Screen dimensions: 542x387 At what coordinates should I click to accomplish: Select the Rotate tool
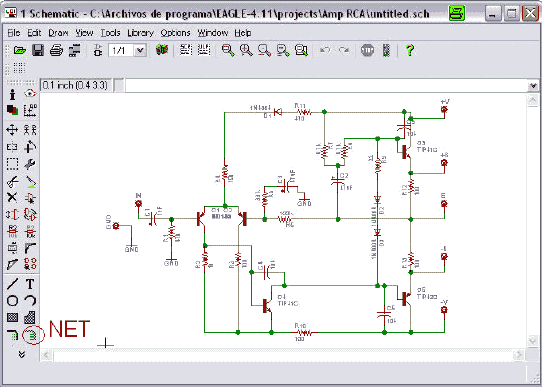(x=30, y=147)
